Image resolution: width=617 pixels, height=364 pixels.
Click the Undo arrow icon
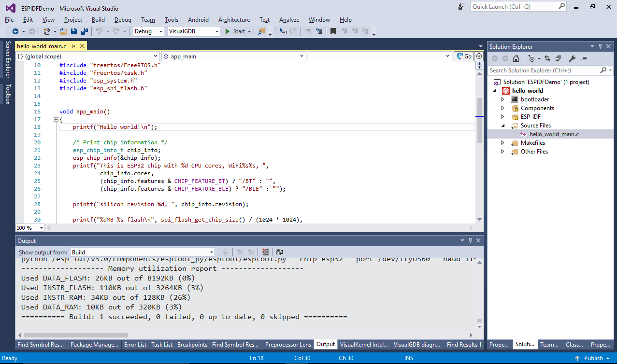99,31
